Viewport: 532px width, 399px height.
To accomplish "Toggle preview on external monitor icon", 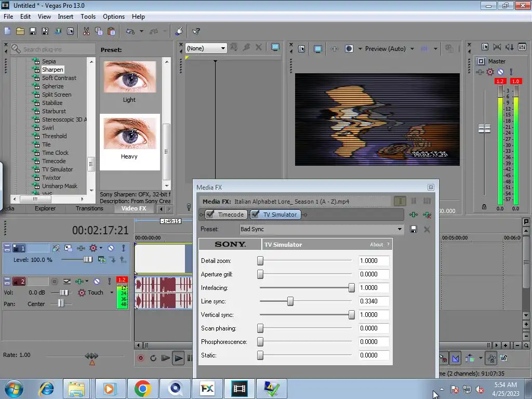I will pyautogui.click(x=317, y=49).
